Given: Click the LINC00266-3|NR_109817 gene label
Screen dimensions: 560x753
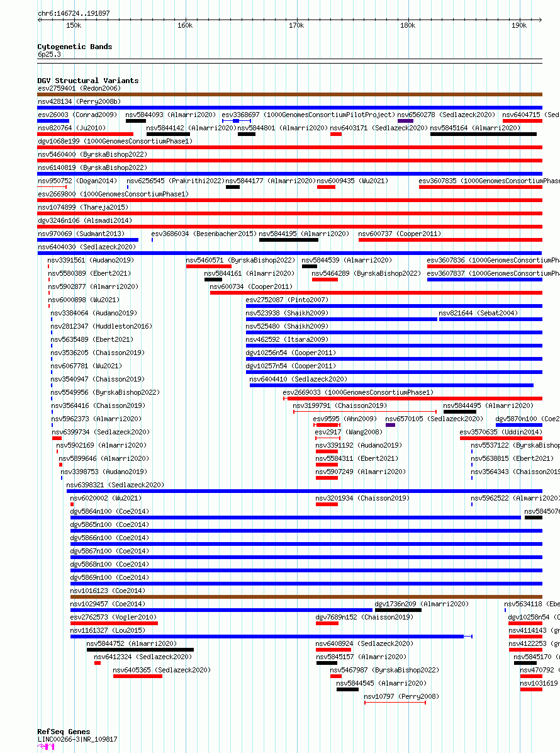Looking at the screenshot, I should [x=77, y=739].
